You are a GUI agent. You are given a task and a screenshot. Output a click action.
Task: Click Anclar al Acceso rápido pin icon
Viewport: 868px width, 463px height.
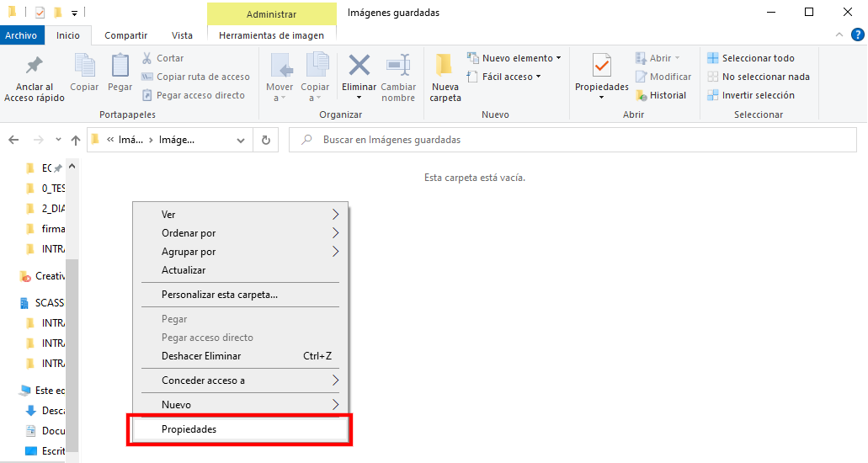tap(34, 66)
